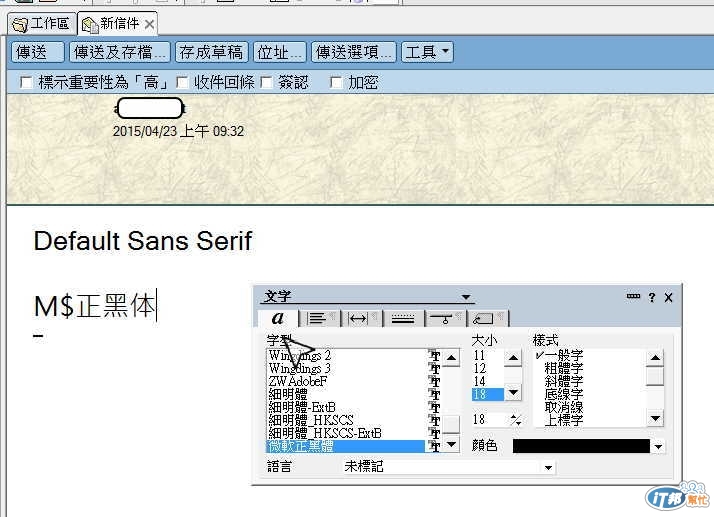The image size is (714, 517).
Task: Select 一般字 plain style
Action: click(564, 355)
